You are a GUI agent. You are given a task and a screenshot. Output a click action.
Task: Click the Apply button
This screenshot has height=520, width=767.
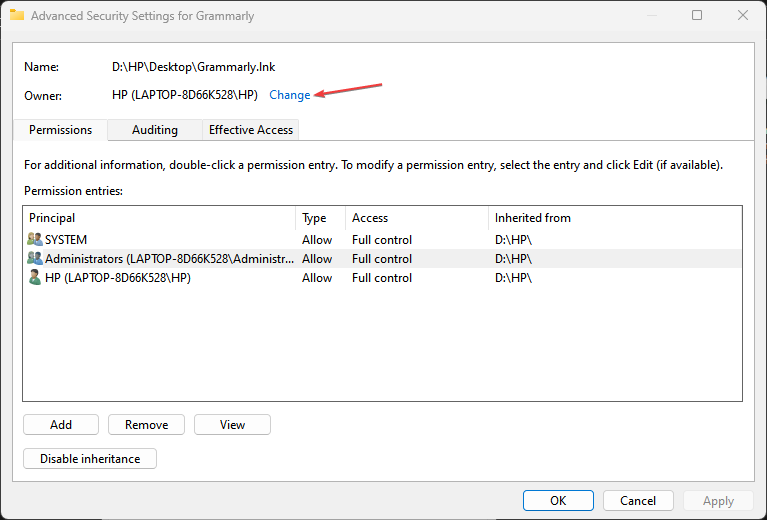(718, 500)
